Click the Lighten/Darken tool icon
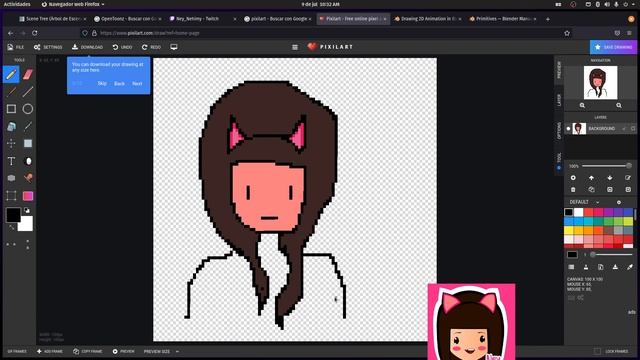Image resolution: width=640 pixels, height=360 pixels. click(x=28, y=161)
